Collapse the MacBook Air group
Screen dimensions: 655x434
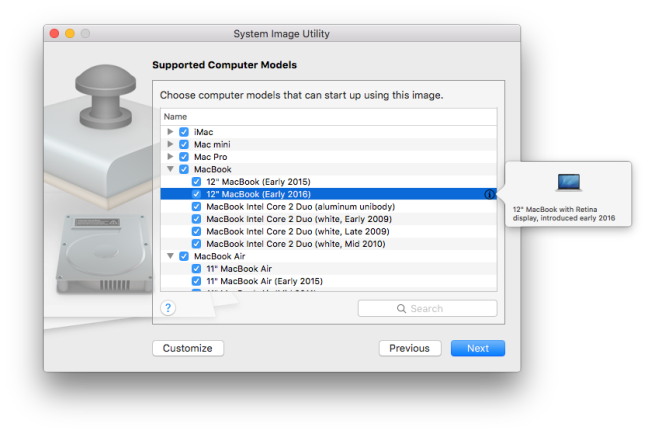170,256
